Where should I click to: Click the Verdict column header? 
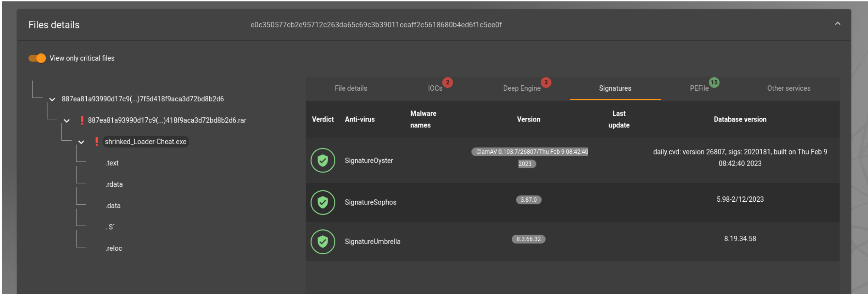(x=323, y=119)
